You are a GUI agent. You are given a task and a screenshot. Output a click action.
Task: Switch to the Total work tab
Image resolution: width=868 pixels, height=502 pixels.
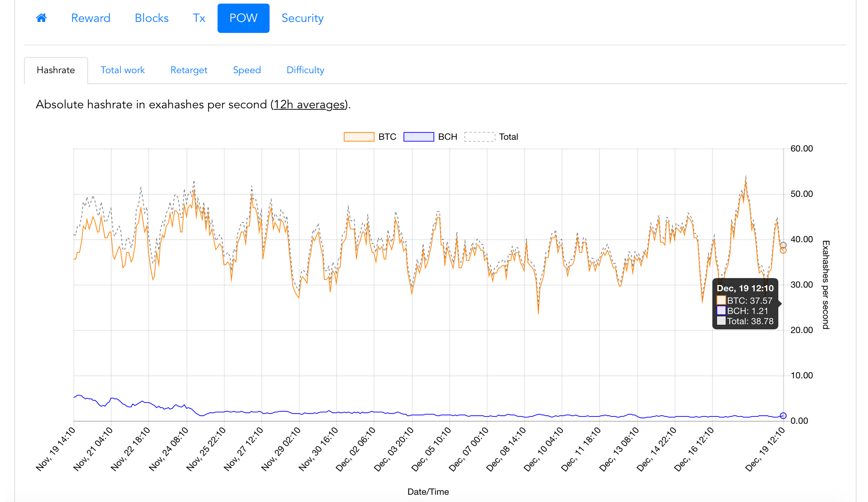122,70
